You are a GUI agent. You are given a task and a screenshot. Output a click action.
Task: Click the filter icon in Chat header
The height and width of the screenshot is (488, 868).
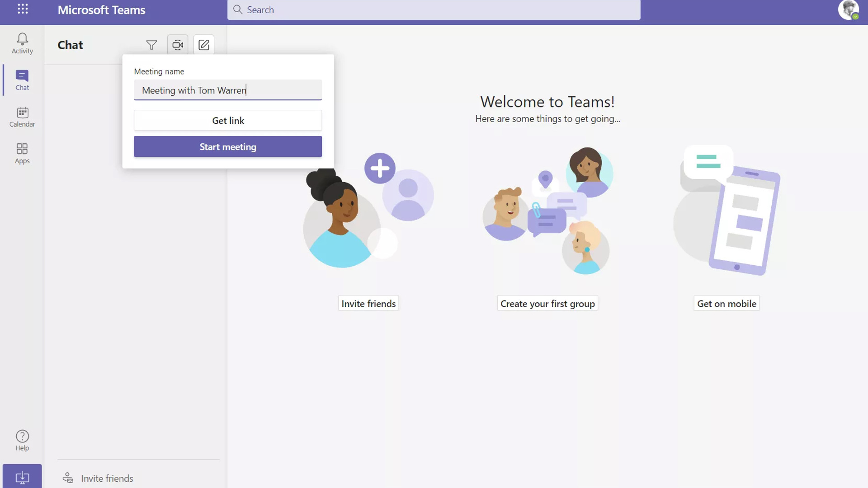[151, 44]
